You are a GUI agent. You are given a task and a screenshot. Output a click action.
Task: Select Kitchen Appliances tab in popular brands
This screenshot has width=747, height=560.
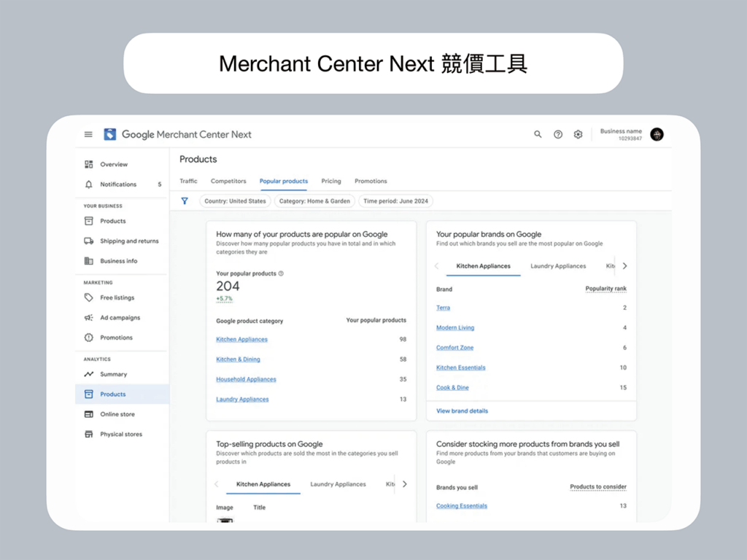483,266
